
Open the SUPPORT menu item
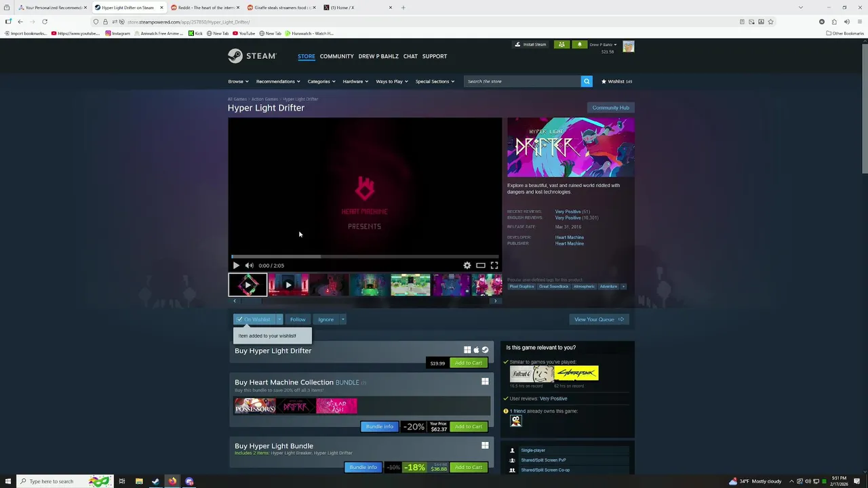click(x=435, y=56)
